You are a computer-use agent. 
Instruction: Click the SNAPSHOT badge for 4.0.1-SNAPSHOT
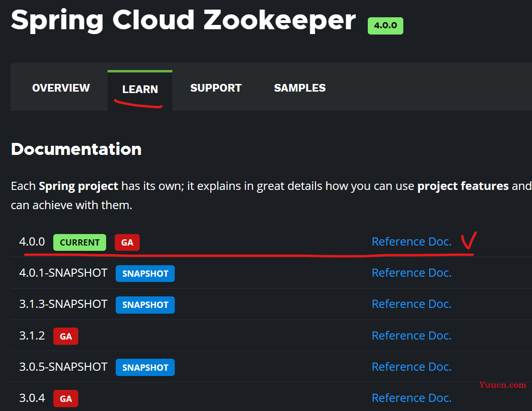coord(145,274)
